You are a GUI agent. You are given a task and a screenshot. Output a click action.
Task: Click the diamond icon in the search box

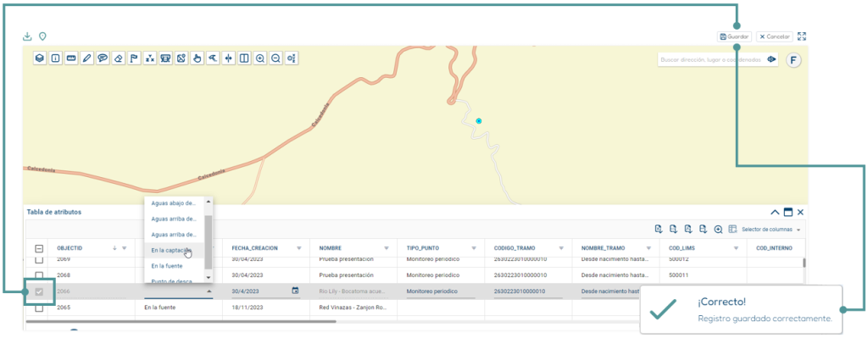pyautogui.click(x=771, y=60)
